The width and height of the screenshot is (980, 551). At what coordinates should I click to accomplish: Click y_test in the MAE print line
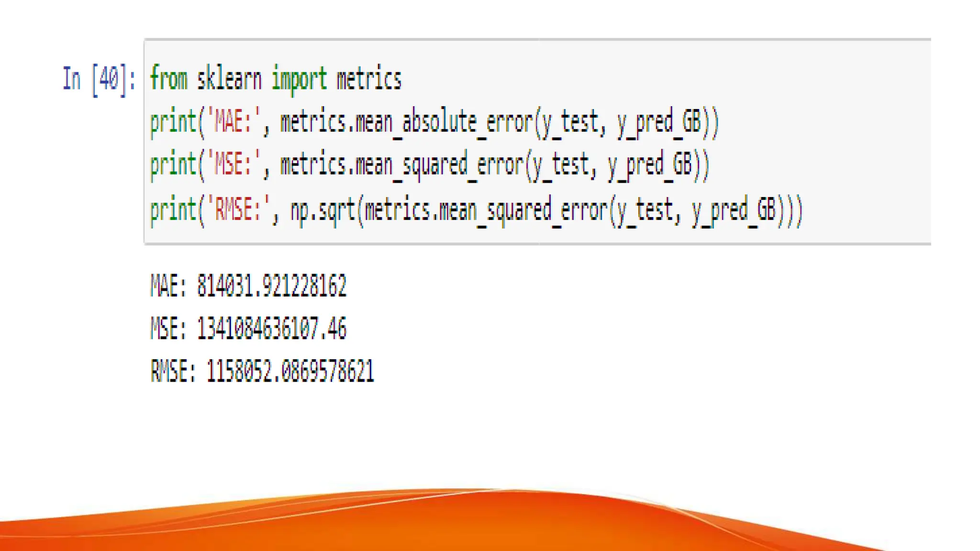pos(570,121)
